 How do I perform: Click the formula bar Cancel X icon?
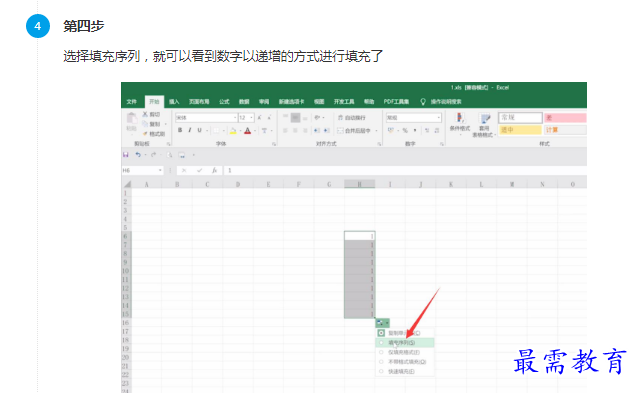click(x=184, y=171)
